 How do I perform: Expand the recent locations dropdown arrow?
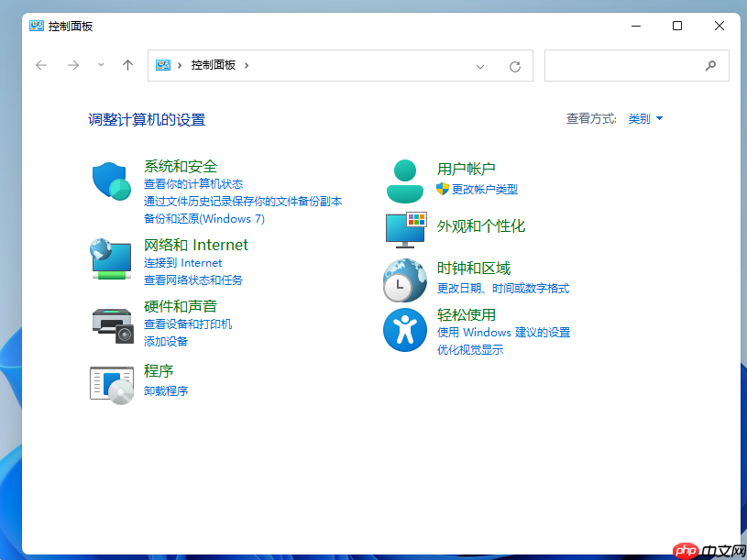click(x=101, y=65)
